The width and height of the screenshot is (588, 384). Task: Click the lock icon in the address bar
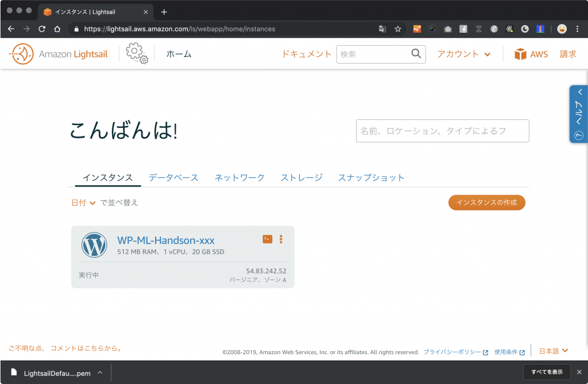76,29
